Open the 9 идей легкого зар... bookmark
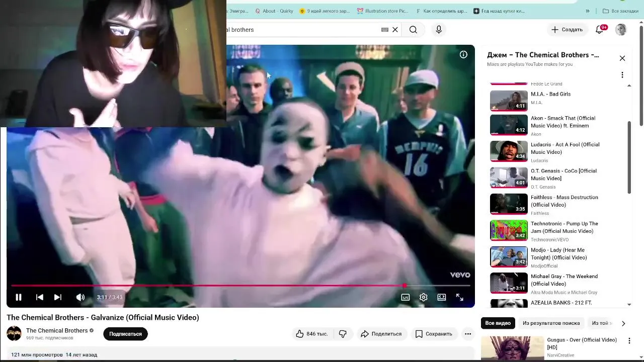Screen dimensions: 644x362 click(324, 11)
